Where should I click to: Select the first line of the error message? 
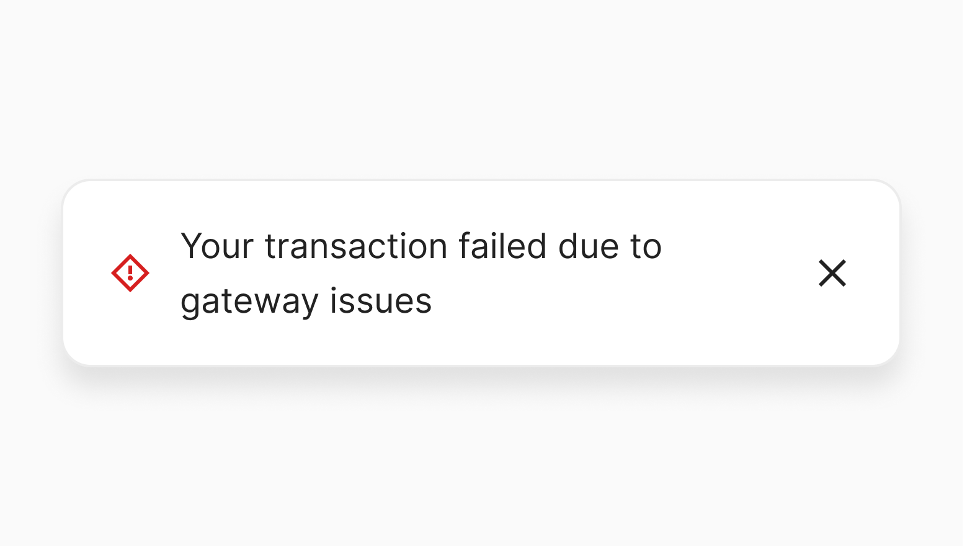(421, 246)
